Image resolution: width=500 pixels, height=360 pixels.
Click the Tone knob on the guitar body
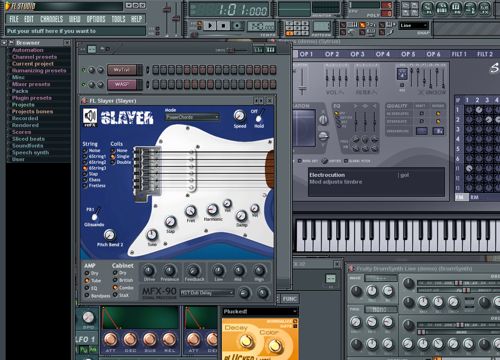click(152, 235)
